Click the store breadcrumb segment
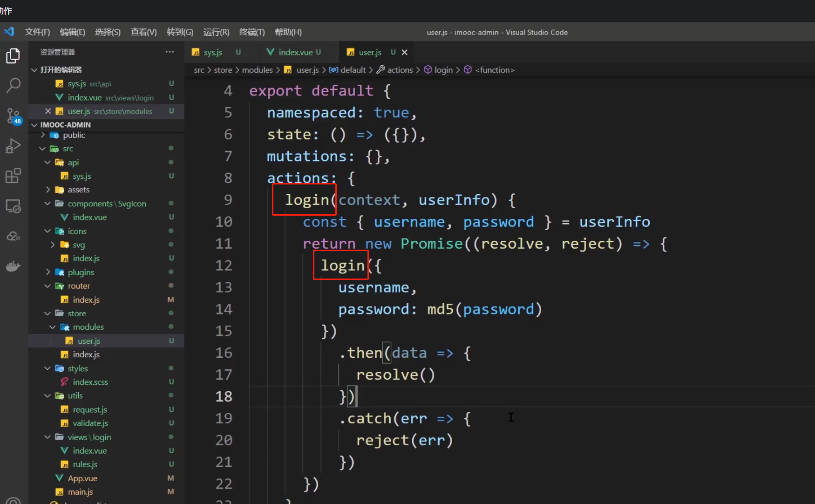Screen dimensions: 815x504 coord(223,70)
